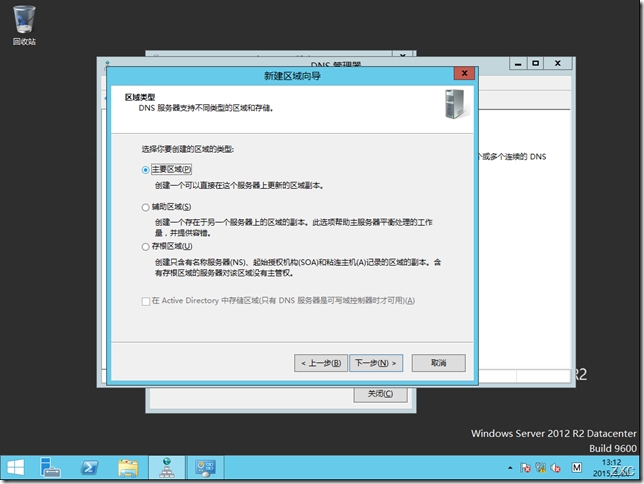The width and height of the screenshot is (644, 484).
Task: Toggle the Active Directory 中存储区域 checkbox
Action: [x=145, y=301]
